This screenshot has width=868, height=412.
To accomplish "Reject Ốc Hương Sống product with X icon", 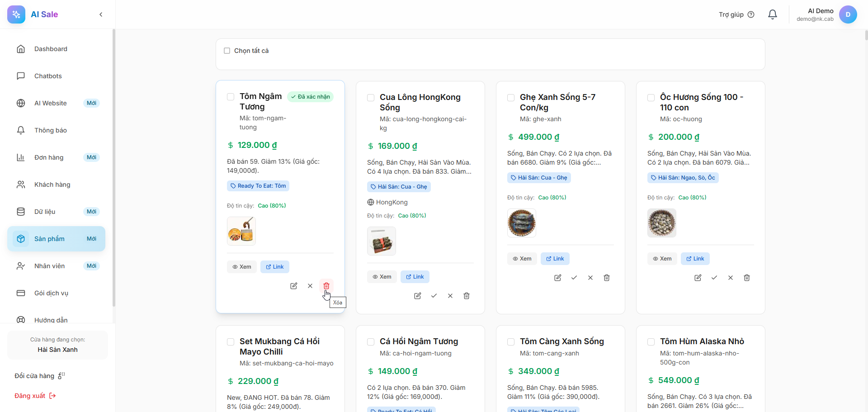I will coord(730,278).
